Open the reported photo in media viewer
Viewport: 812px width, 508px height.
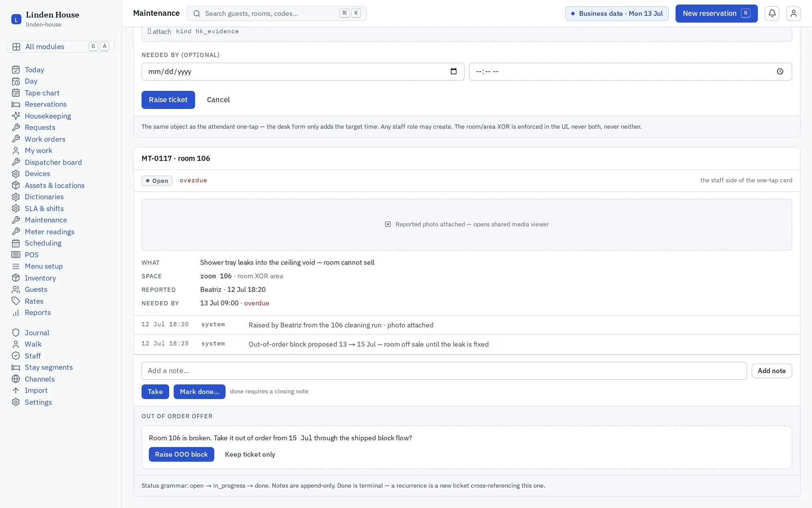pos(466,224)
